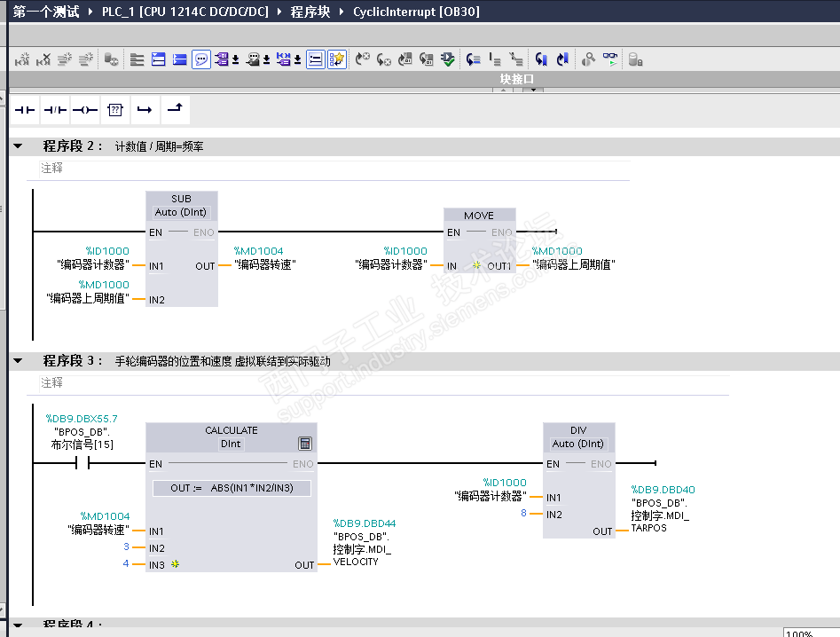Image resolution: width=840 pixels, height=637 pixels.
Task: Click solid blue block view icon
Action: [x=180, y=59]
